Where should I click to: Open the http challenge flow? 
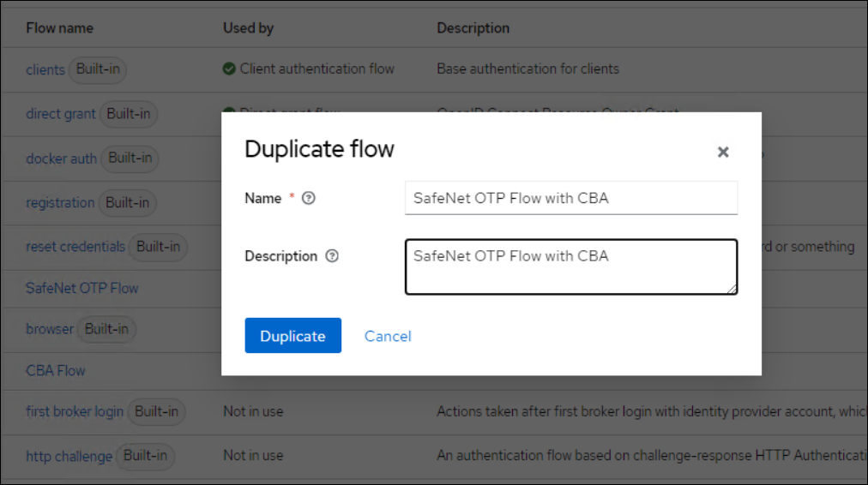pos(69,456)
